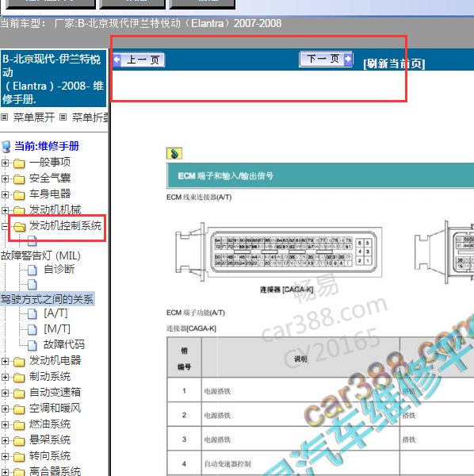
Task: Expand the 燃油系统 folder plus box
Action: [5, 424]
